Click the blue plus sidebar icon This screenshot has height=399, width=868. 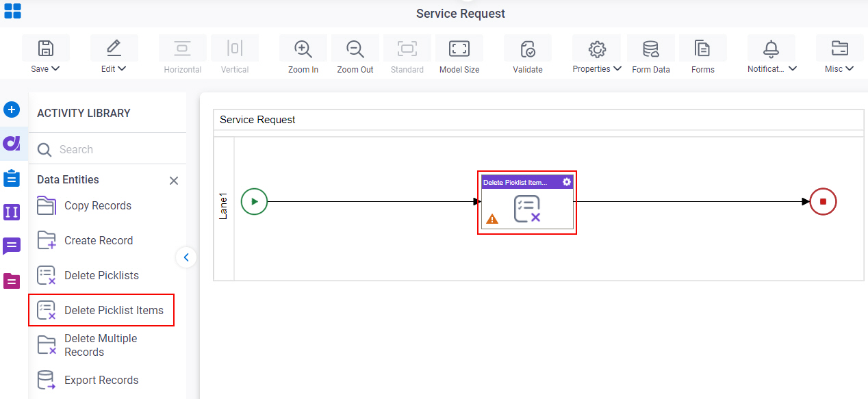tap(12, 110)
